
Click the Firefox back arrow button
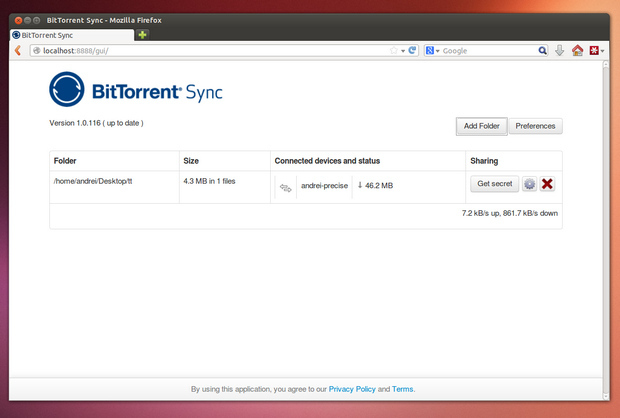pos(18,51)
